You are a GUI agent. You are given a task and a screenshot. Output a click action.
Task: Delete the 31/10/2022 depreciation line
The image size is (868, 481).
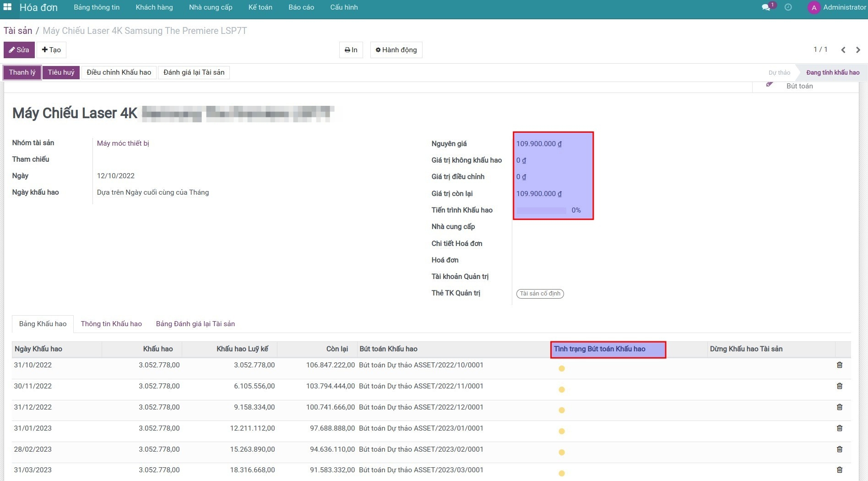pyautogui.click(x=840, y=365)
